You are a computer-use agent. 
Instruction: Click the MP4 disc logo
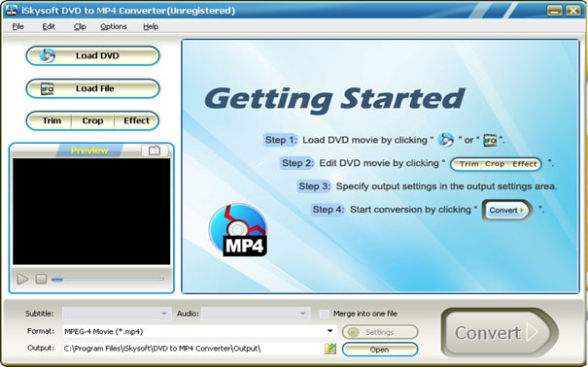click(238, 230)
